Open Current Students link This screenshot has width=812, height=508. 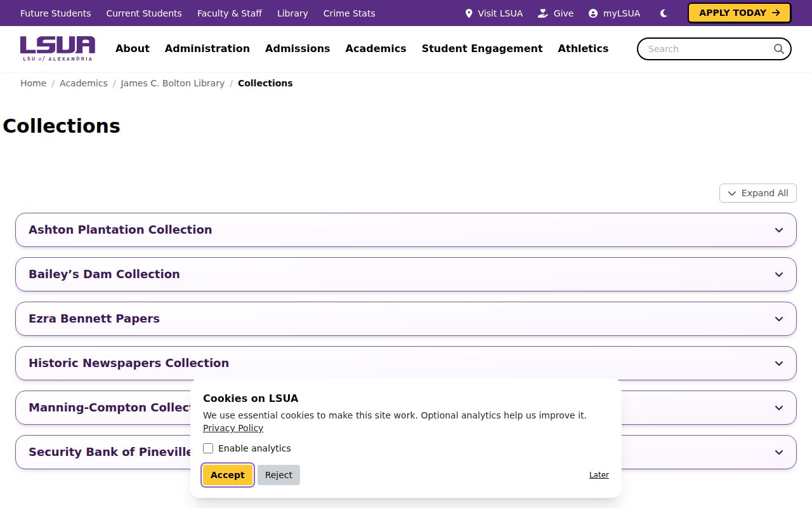click(x=144, y=13)
